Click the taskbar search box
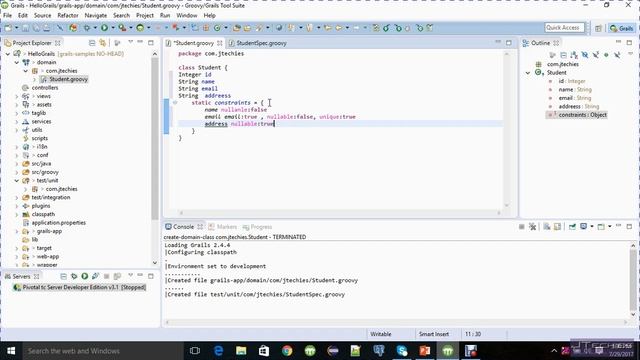Screen dimensions: 640x360 (x=102, y=351)
